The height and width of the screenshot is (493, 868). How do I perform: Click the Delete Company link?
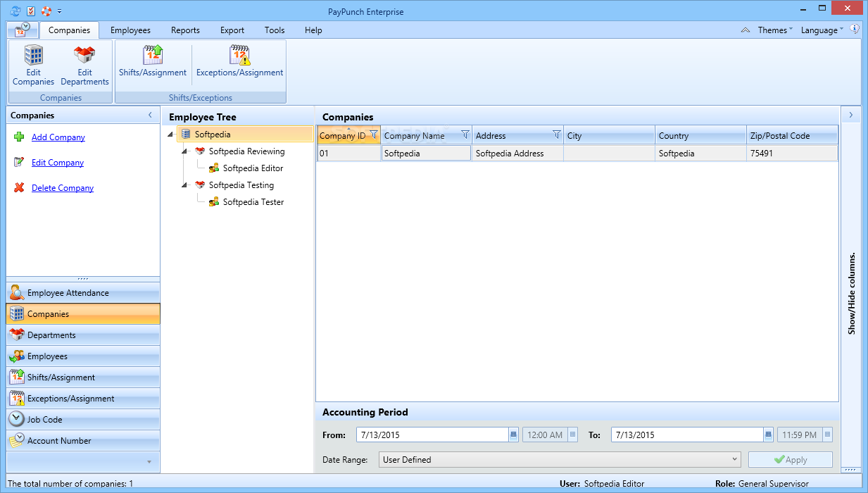[x=63, y=188]
